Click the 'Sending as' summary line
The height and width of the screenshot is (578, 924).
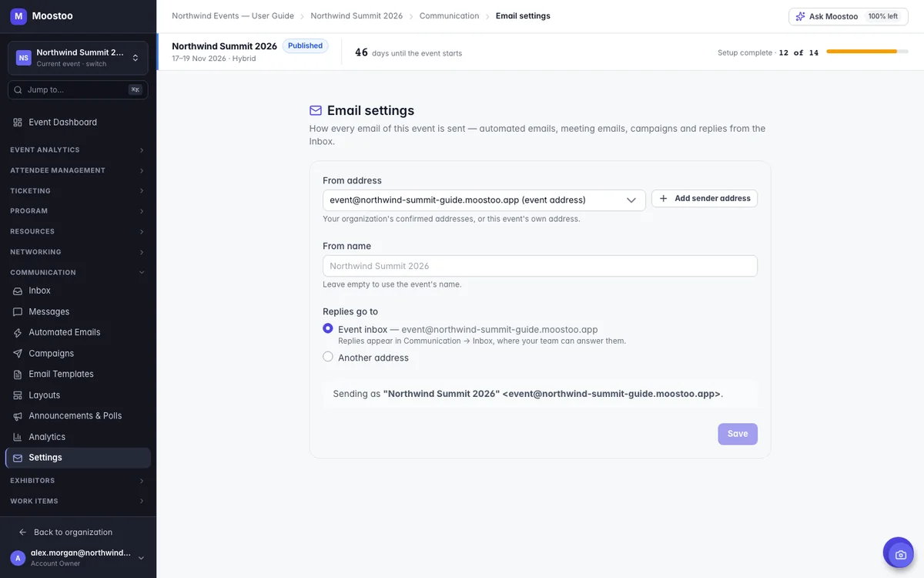pyautogui.click(x=540, y=394)
